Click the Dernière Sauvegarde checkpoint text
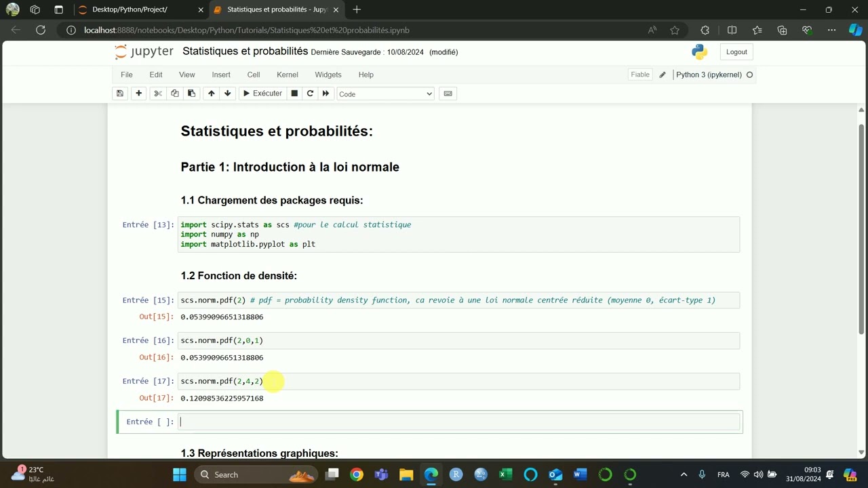This screenshot has height=488, width=868. (x=367, y=52)
